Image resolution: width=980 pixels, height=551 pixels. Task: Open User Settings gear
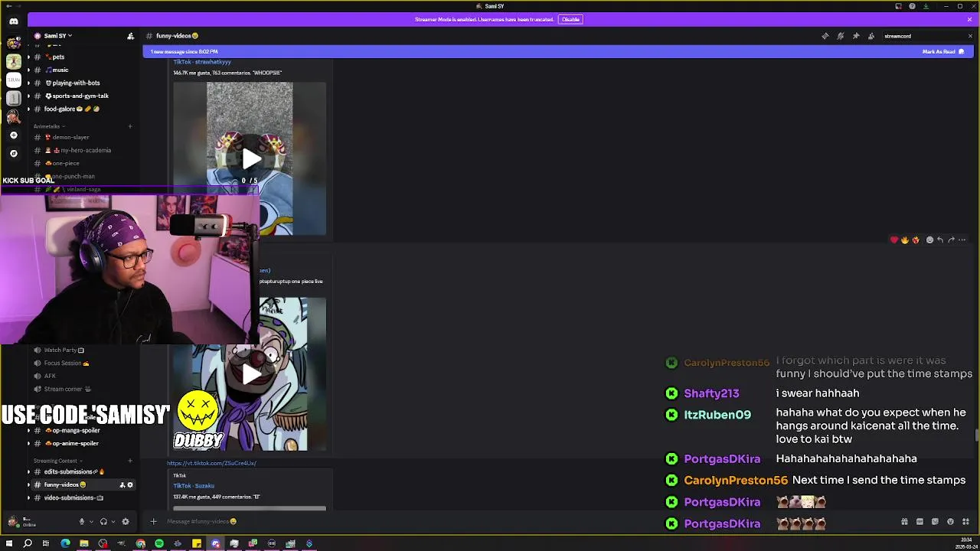coord(126,522)
